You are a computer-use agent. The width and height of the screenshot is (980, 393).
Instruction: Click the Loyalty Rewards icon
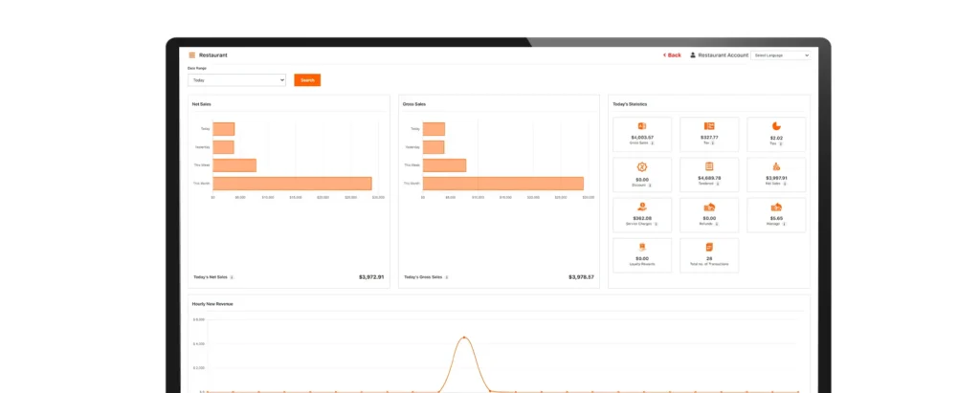tap(642, 247)
